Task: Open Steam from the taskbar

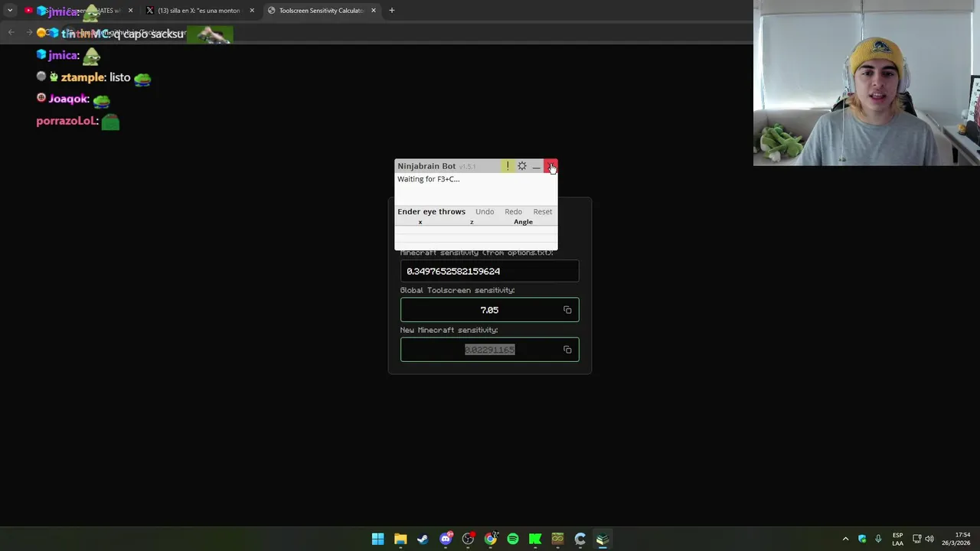Action: [423, 539]
